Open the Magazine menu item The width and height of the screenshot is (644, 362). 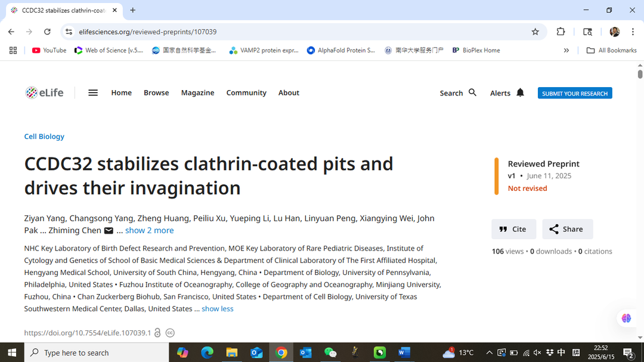[x=197, y=93]
